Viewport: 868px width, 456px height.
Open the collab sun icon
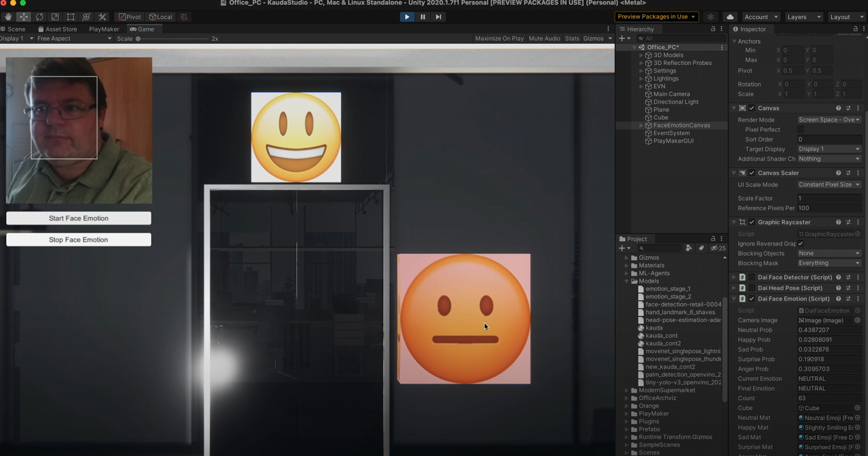[x=711, y=16]
